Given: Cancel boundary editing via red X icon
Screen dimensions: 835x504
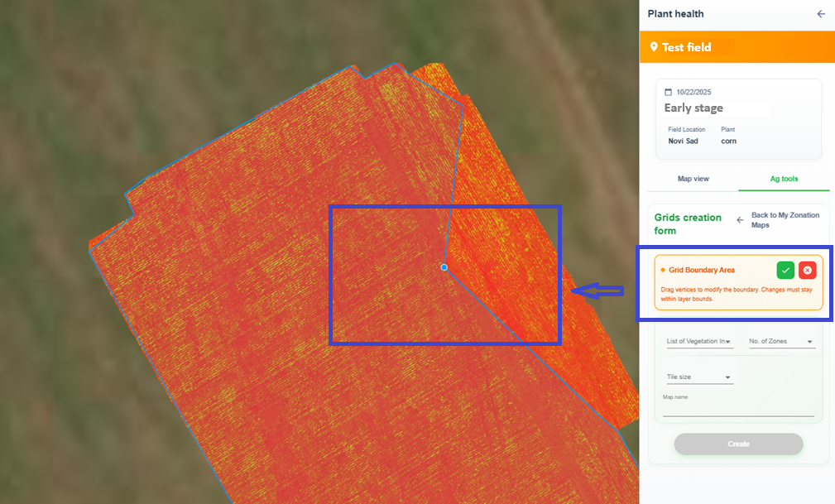Looking at the screenshot, I should (807, 270).
